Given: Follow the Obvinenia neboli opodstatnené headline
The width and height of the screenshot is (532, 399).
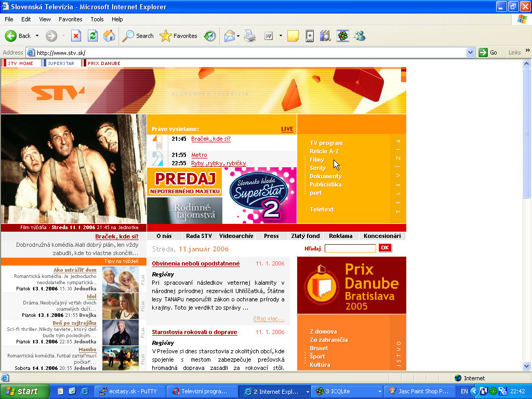Looking at the screenshot, I should (196, 263).
